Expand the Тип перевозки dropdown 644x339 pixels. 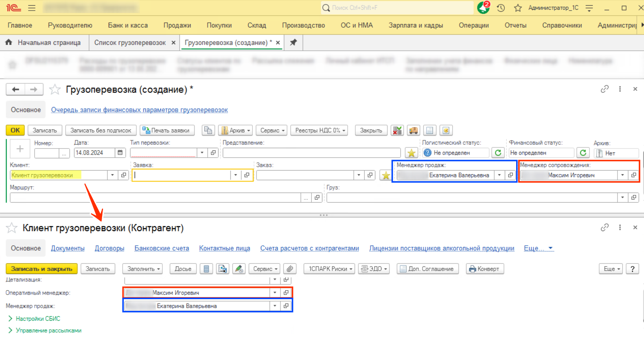[202, 153]
